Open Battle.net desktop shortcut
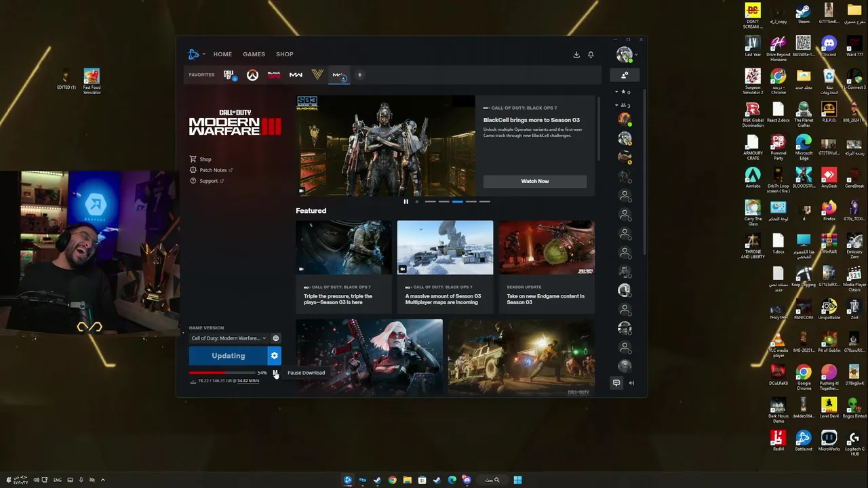This screenshot has width=868, height=488. (x=804, y=441)
